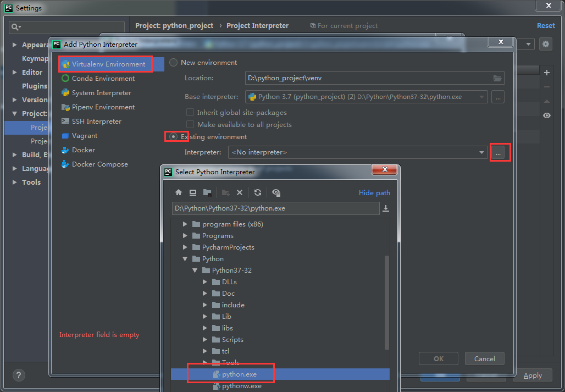Image resolution: width=565 pixels, height=392 pixels.
Task: Collapse the Python folder
Action: tap(185, 259)
